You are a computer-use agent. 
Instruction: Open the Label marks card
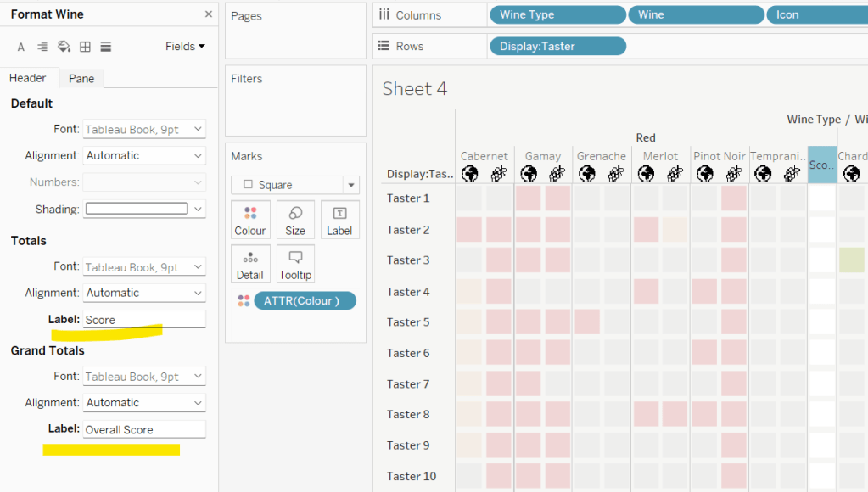[339, 220]
